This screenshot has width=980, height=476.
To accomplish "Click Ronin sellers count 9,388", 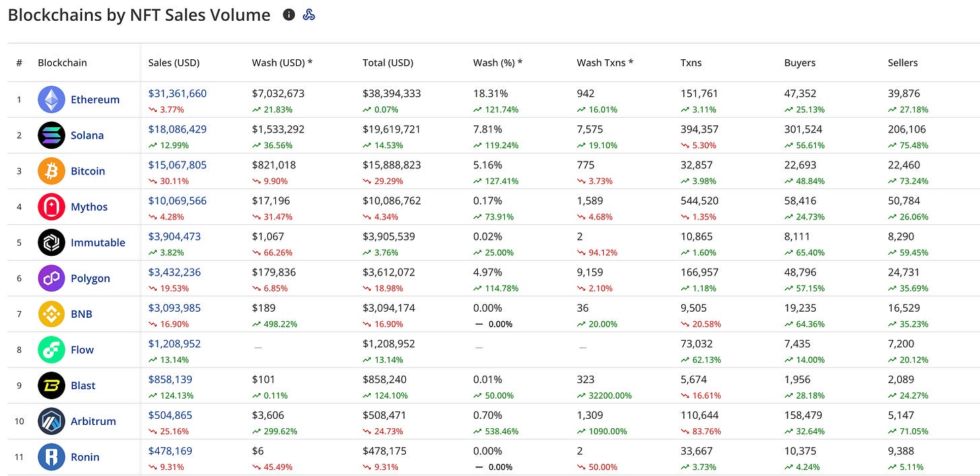I will point(901,450).
